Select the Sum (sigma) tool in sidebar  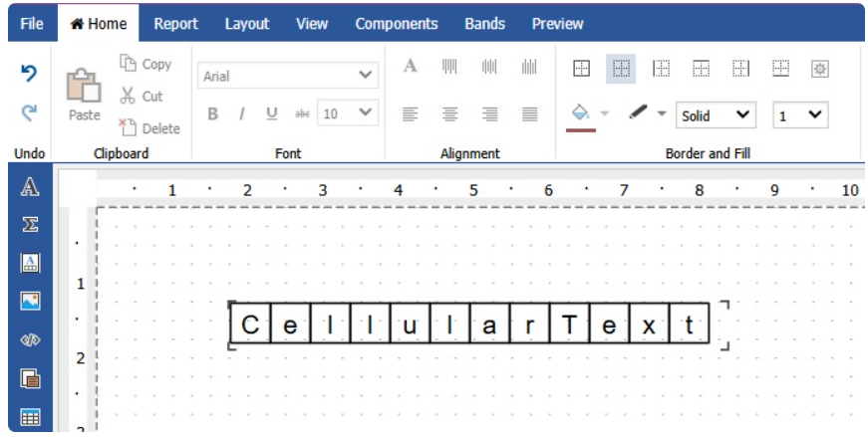point(30,225)
